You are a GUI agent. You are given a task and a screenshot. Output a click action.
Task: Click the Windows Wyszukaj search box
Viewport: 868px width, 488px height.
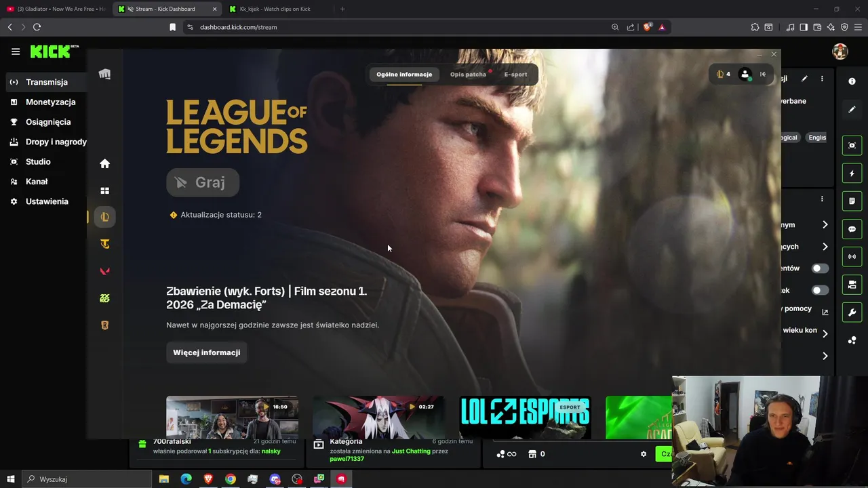tap(86, 479)
